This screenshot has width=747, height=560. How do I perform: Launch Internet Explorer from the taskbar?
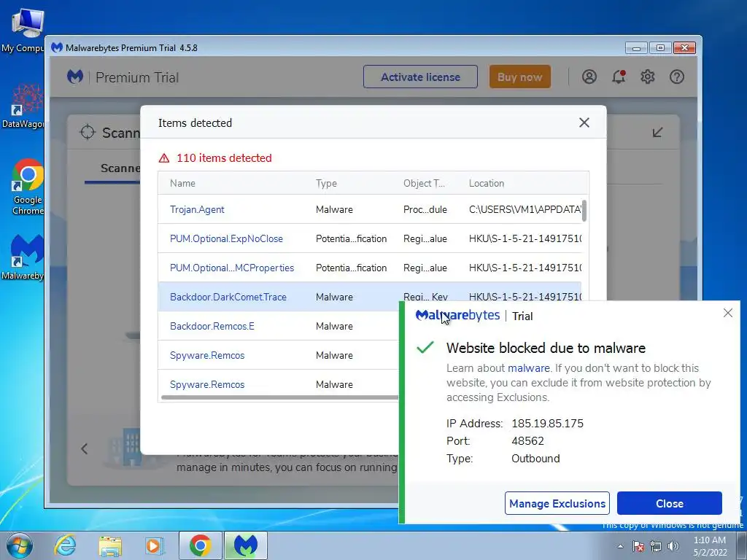(64, 545)
